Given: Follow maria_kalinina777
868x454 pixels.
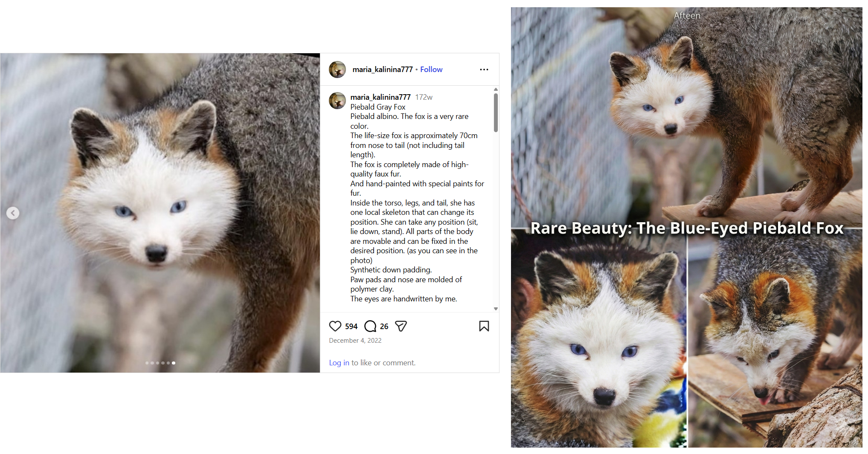Looking at the screenshot, I should coord(431,69).
